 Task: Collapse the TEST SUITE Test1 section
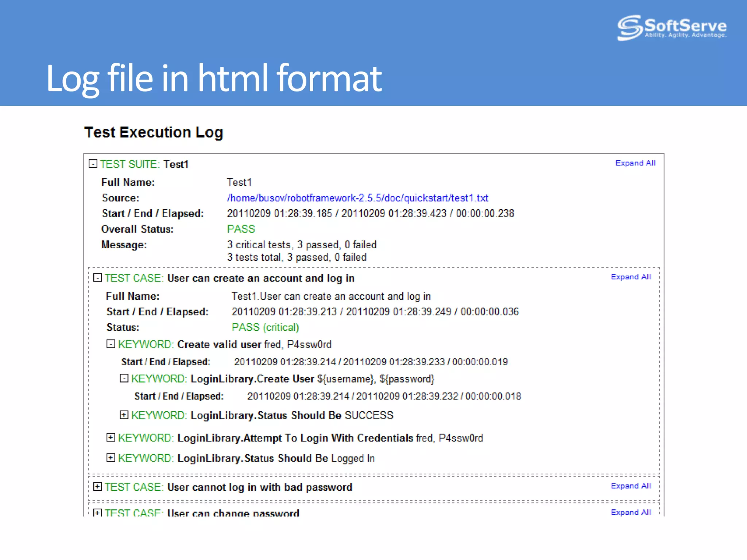[93, 164]
